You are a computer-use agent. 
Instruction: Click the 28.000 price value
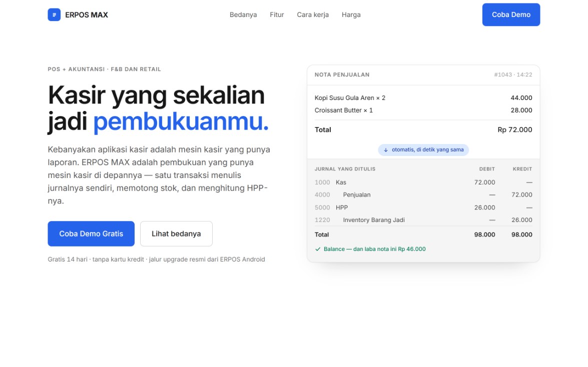(x=521, y=110)
